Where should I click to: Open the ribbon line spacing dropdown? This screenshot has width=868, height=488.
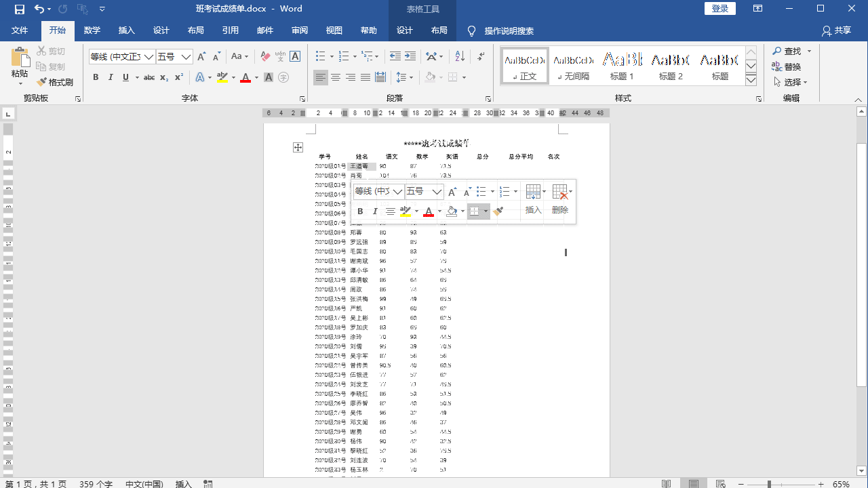[404, 78]
